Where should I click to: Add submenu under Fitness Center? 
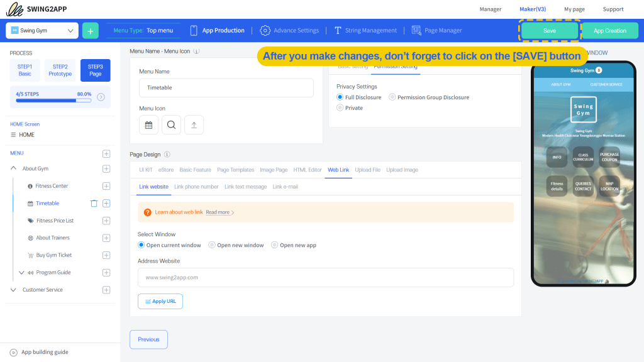pyautogui.click(x=106, y=186)
